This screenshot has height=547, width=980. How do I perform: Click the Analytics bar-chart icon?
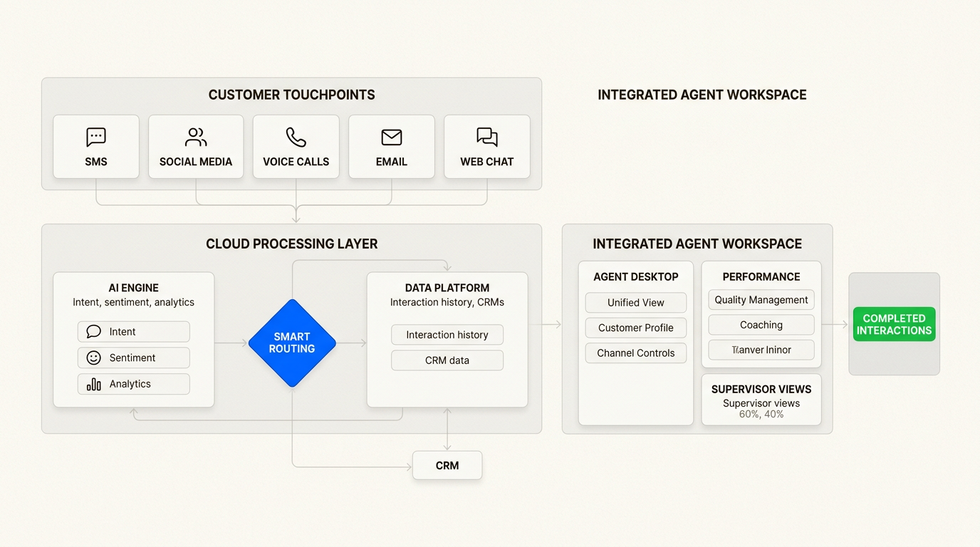coord(93,384)
